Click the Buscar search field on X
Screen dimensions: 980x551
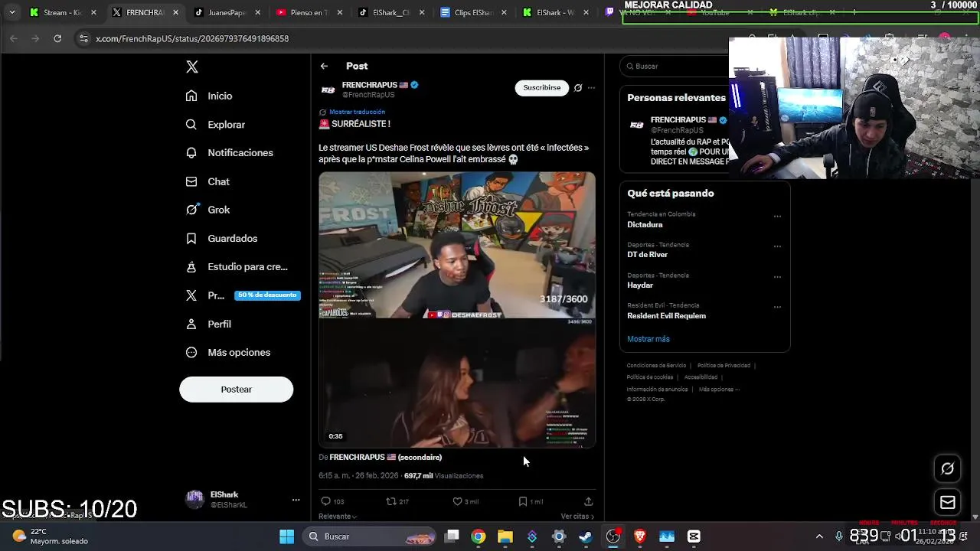674,67
